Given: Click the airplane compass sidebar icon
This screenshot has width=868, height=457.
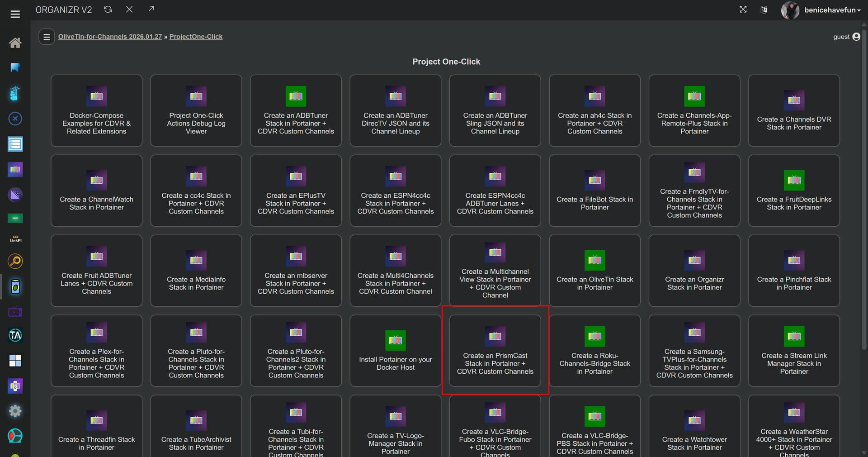Looking at the screenshot, I should tap(15, 119).
